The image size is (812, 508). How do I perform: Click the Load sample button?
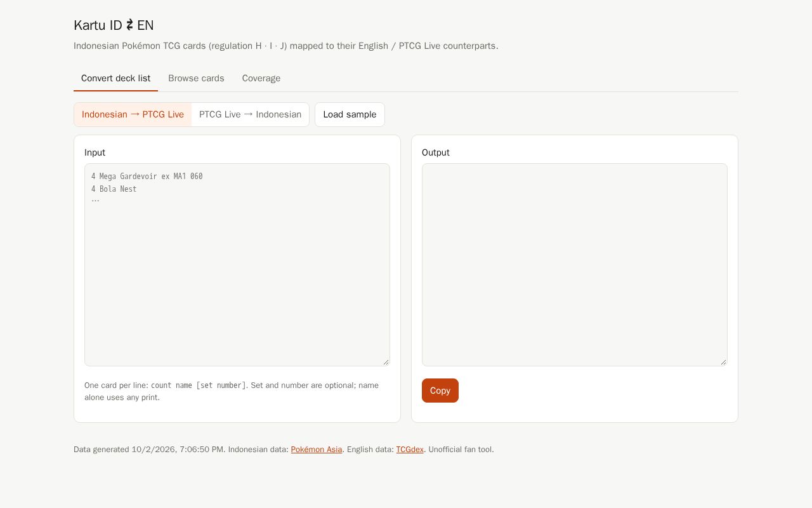coord(350,114)
